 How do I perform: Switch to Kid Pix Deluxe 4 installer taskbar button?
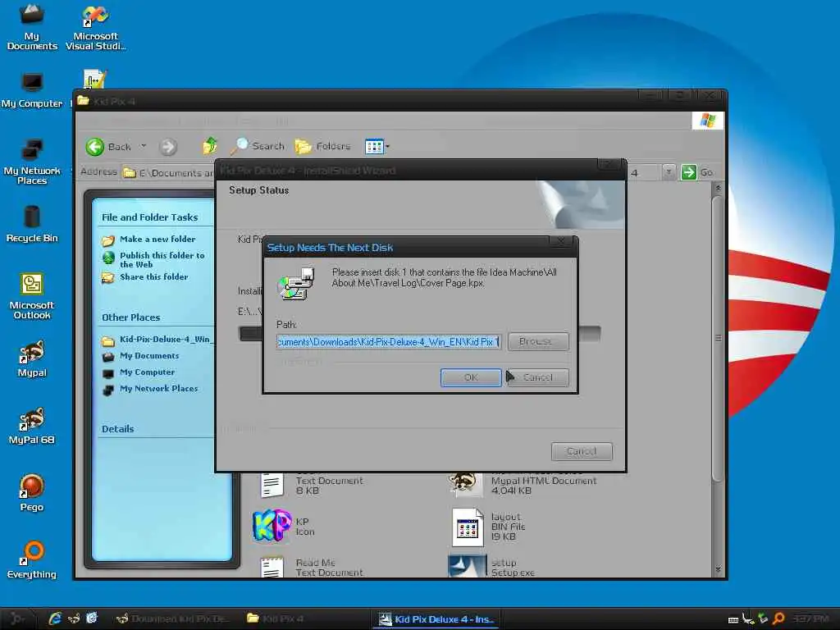pos(438,619)
